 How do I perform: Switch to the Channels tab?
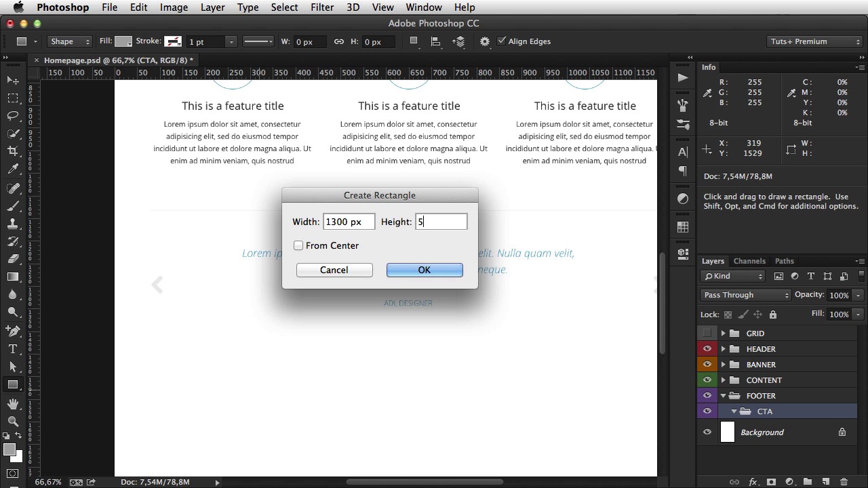coord(749,261)
